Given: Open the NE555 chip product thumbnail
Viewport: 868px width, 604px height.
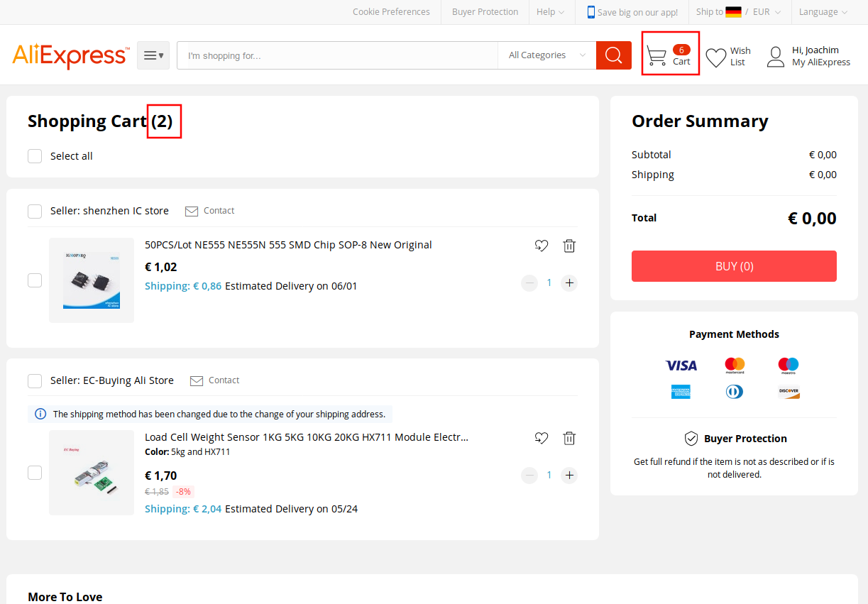Looking at the screenshot, I should (x=92, y=280).
